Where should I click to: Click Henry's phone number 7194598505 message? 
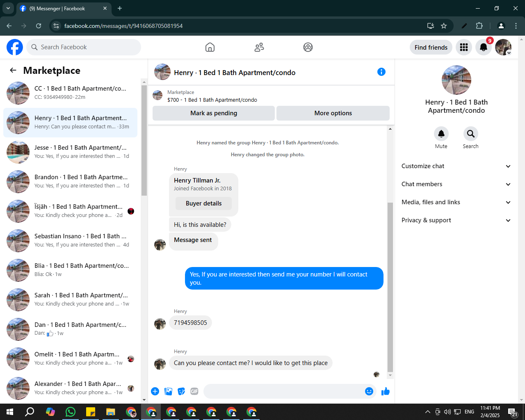(190, 323)
